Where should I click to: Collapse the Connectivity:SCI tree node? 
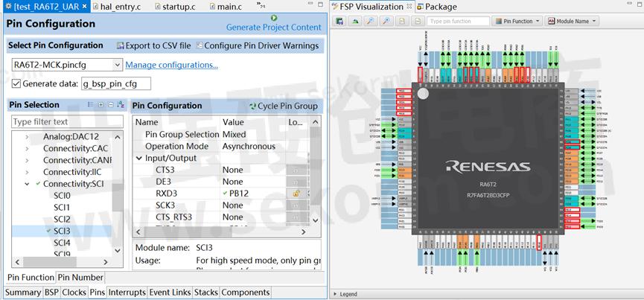(x=28, y=184)
